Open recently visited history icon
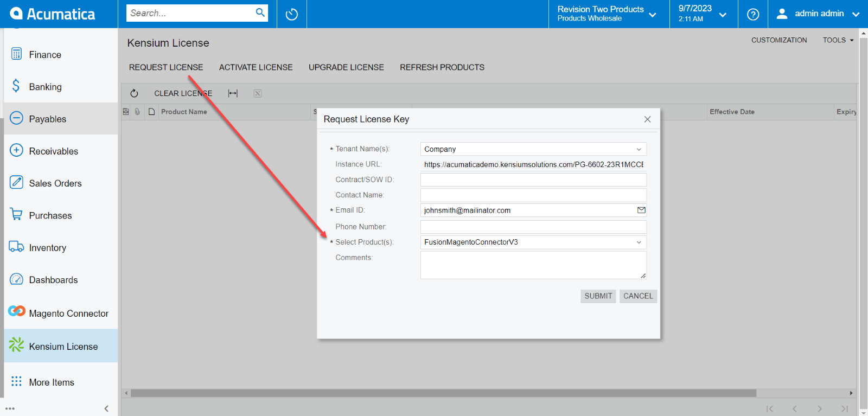 pyautogui.click(x=292, y=14)
